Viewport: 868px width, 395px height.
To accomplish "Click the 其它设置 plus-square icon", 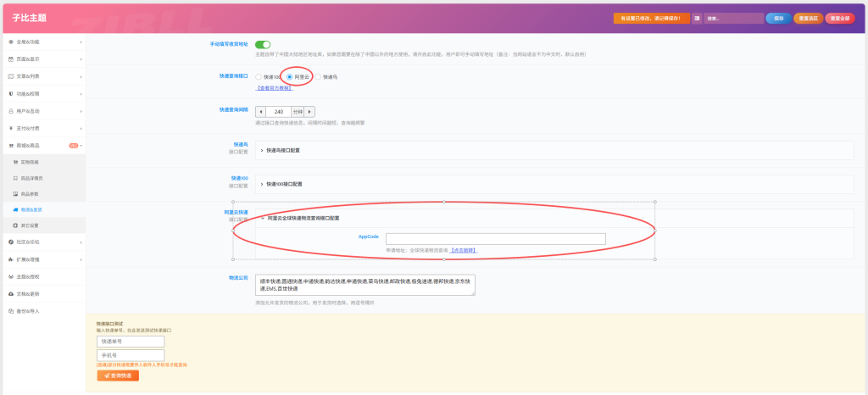I will click(x=15, y=225).
